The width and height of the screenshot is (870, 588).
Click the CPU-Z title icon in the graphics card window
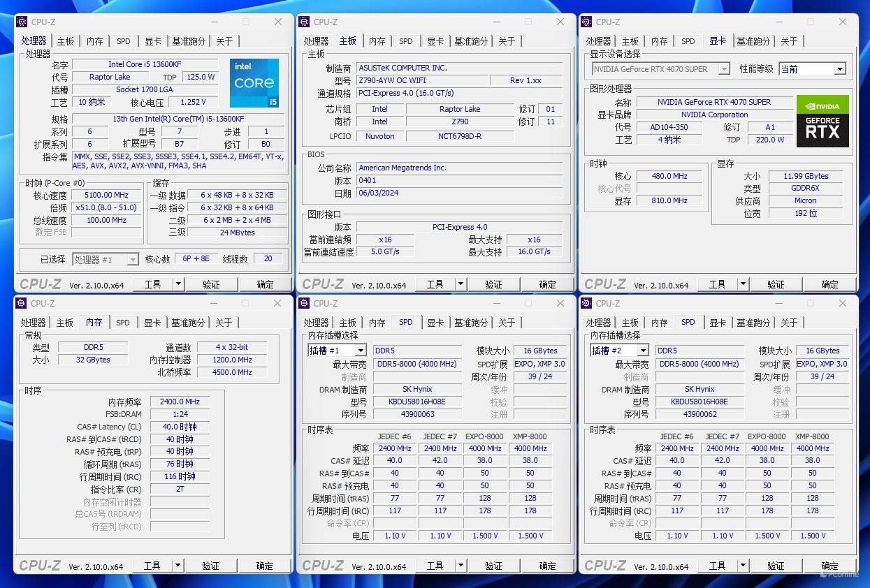tap(586, 22)
